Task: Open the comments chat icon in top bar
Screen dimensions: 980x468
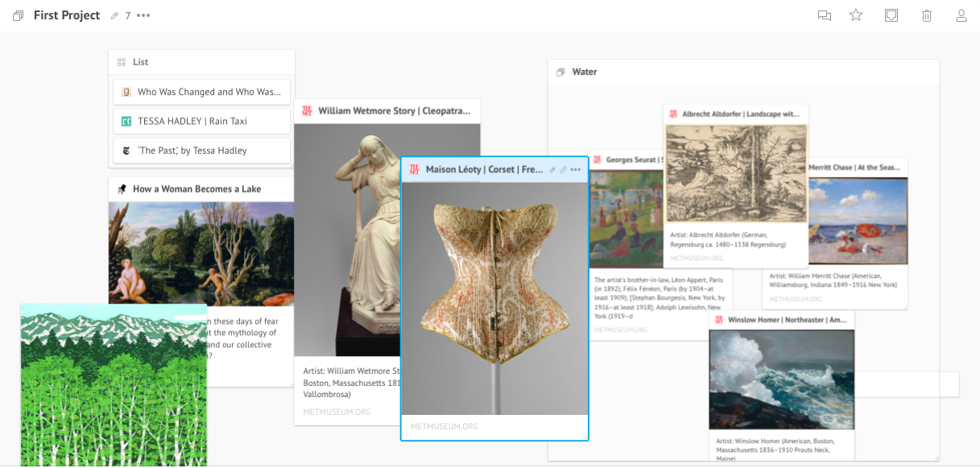Action: coord(824,15)
